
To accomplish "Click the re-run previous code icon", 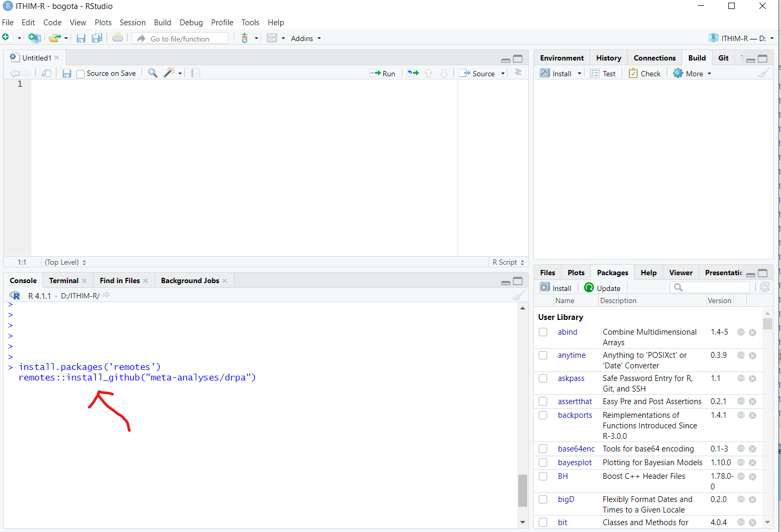I will [413, 73].
